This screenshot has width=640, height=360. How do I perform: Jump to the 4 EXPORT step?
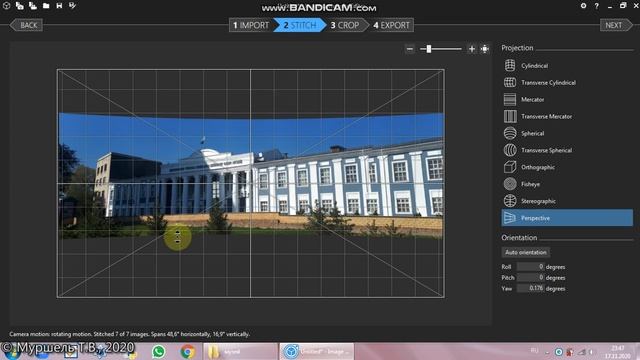point(391,25)
